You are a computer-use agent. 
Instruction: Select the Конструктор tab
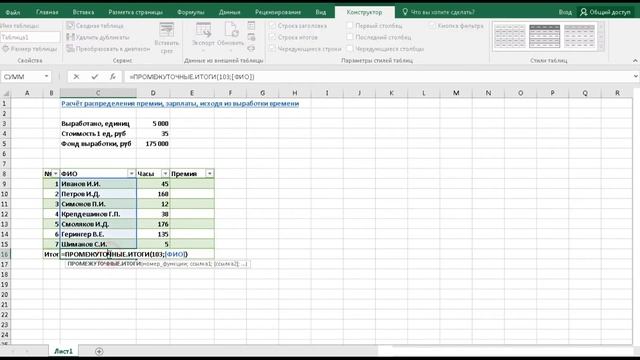pos(364,12)
